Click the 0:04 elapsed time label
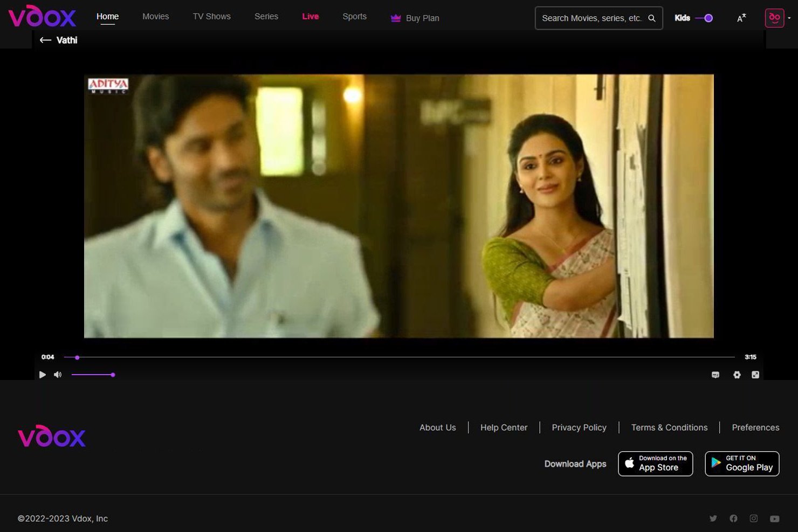This screenshot has height=532, width=798. tap(48, 357)
